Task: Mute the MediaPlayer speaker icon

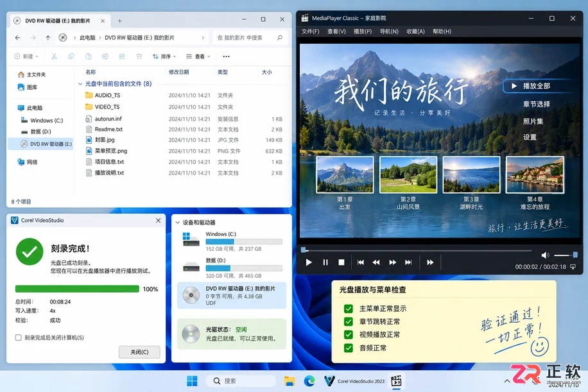Action: click(x=545, y=255)
